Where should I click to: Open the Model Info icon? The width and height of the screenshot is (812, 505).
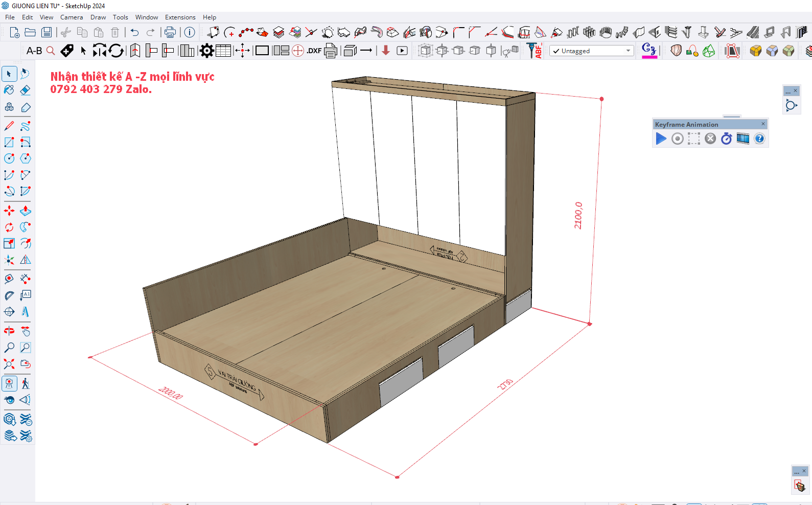pos(190,32)
